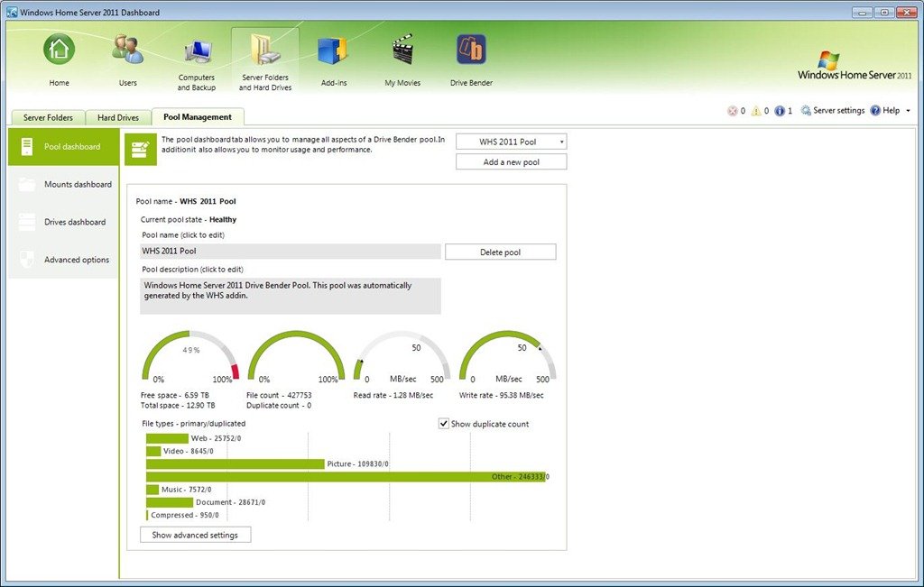924x587 pixels.
Task: Click the write rate gauge
Action: point(507,355)
